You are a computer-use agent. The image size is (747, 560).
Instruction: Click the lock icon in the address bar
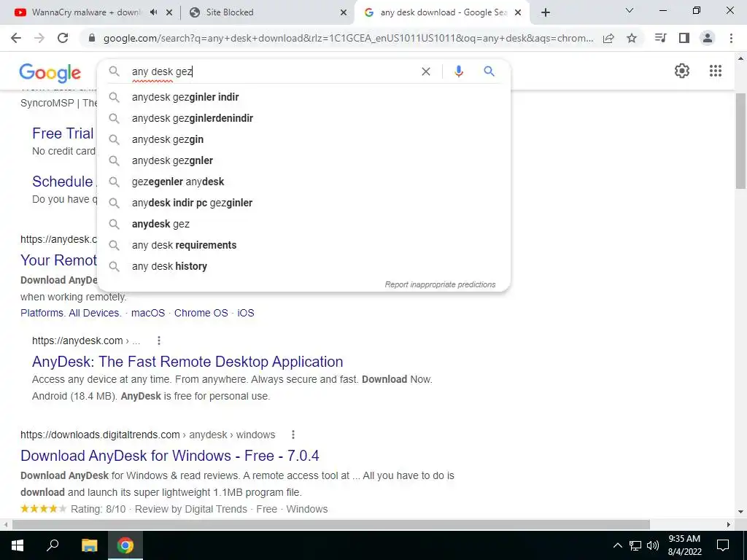[x=92, y=38]
